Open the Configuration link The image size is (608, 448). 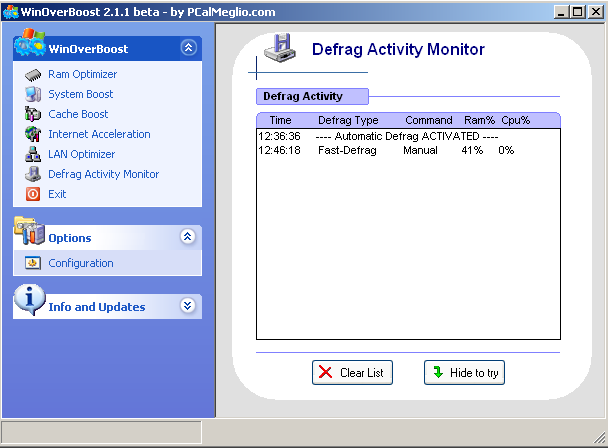click(x=81, y=263)
